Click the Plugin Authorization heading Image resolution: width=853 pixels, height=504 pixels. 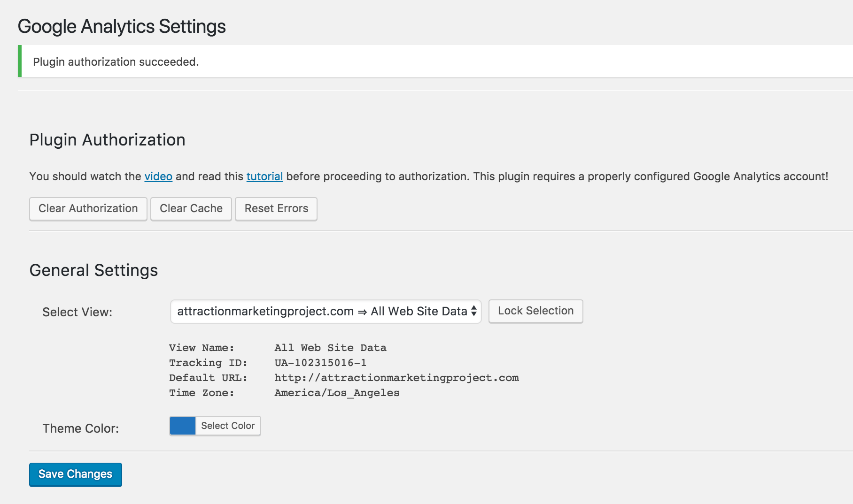point(108,140)
